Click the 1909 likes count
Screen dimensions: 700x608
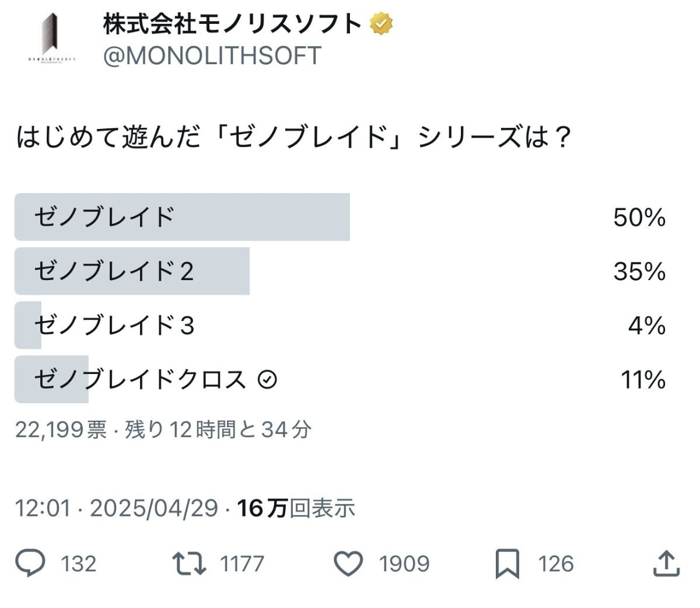tap(404, 564)
